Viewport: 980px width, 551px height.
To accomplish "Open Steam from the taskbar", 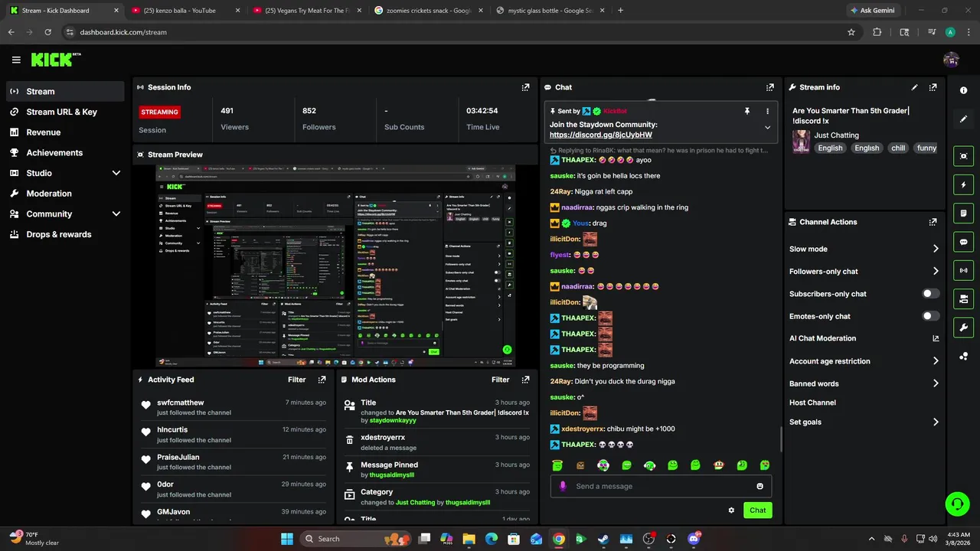I will [x=604, y=539].
